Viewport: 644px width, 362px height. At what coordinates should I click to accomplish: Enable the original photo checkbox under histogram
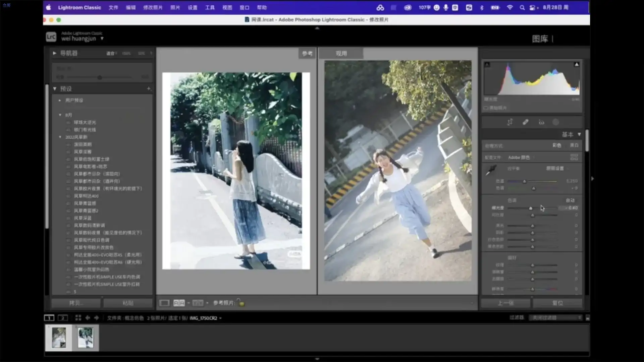coord(486,108)
